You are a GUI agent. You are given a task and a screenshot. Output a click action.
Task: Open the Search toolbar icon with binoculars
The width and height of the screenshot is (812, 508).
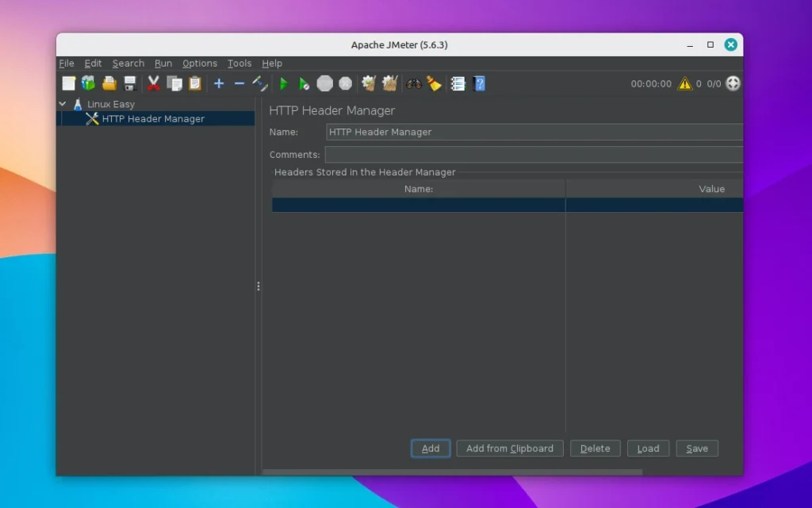(x=415, y=83)
